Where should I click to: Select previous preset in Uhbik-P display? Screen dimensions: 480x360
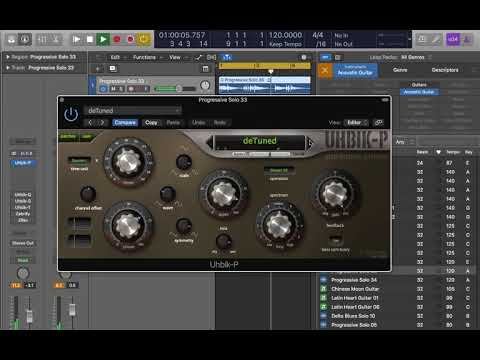pos(210,143)
